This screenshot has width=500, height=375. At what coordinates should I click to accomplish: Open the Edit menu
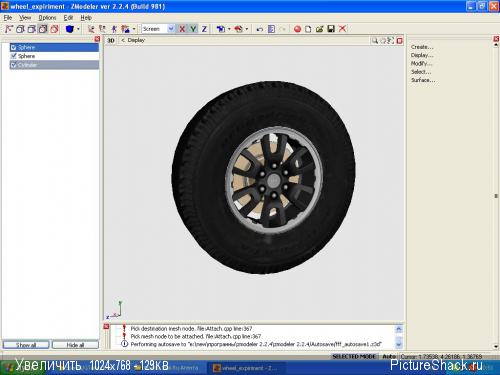(x=68, y=18)
